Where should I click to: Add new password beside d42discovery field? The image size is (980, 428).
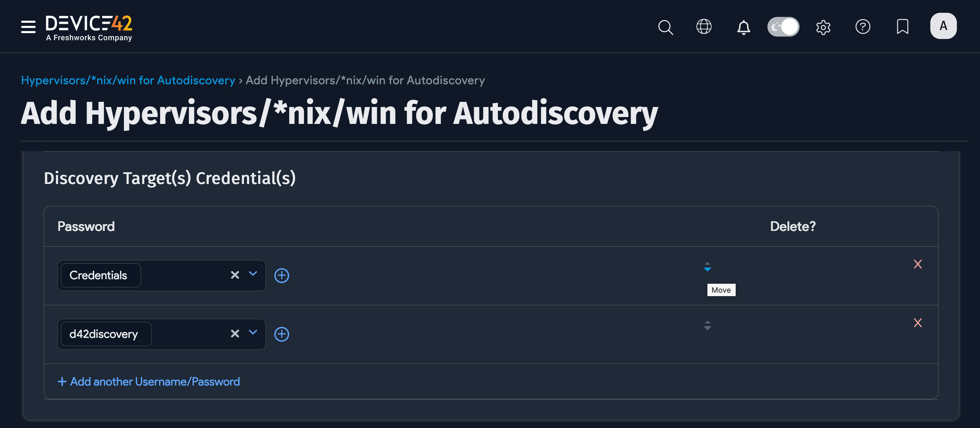point(282,334)
